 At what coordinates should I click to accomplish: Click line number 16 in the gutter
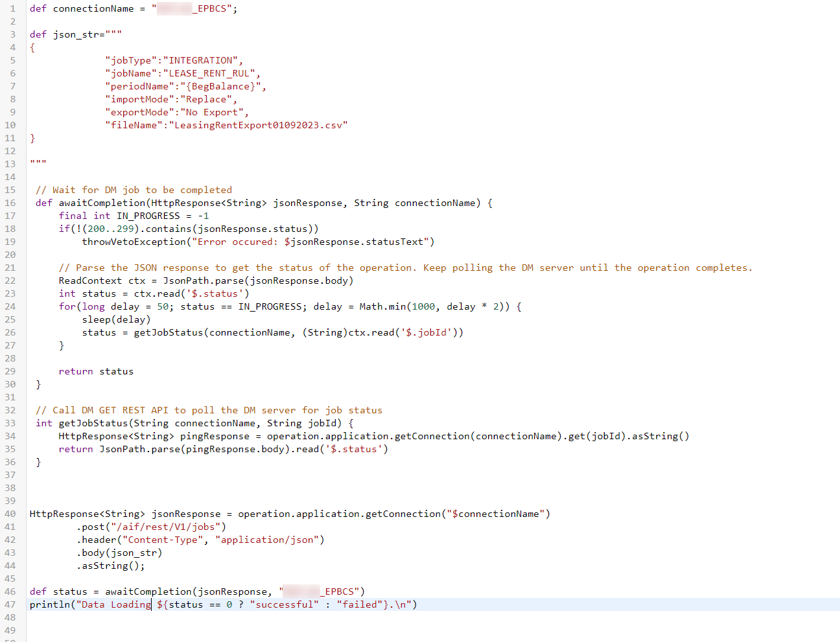tap(10, 203)
